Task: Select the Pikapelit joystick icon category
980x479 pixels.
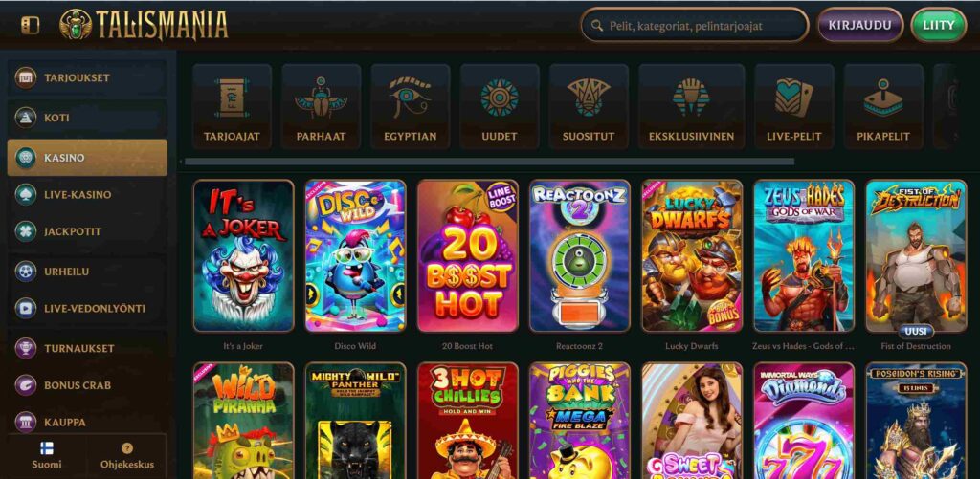Action: (x=883, y=107)
